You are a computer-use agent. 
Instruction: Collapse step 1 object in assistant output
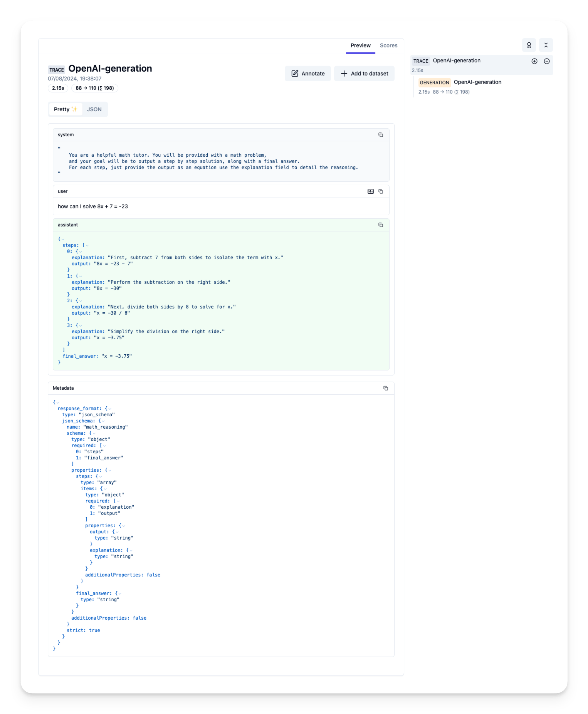point(80,277)
